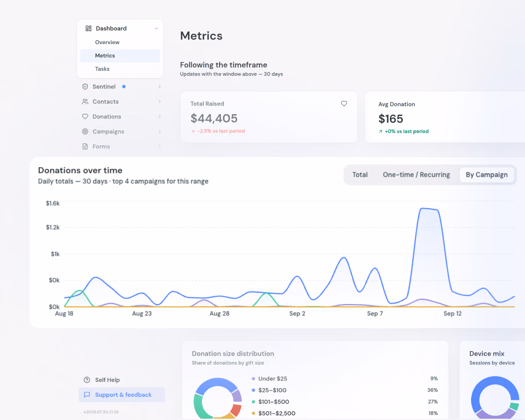Switch chart to One-time / Recurring

416,175
